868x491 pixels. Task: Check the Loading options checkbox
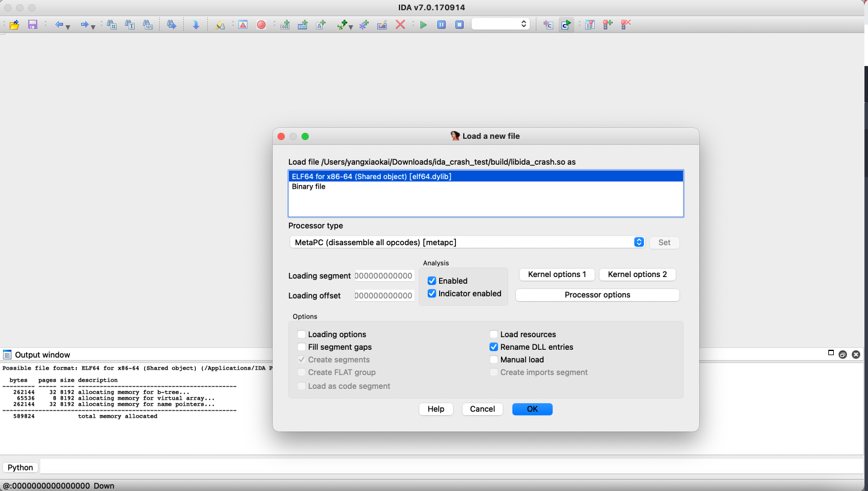coord(302,334)
